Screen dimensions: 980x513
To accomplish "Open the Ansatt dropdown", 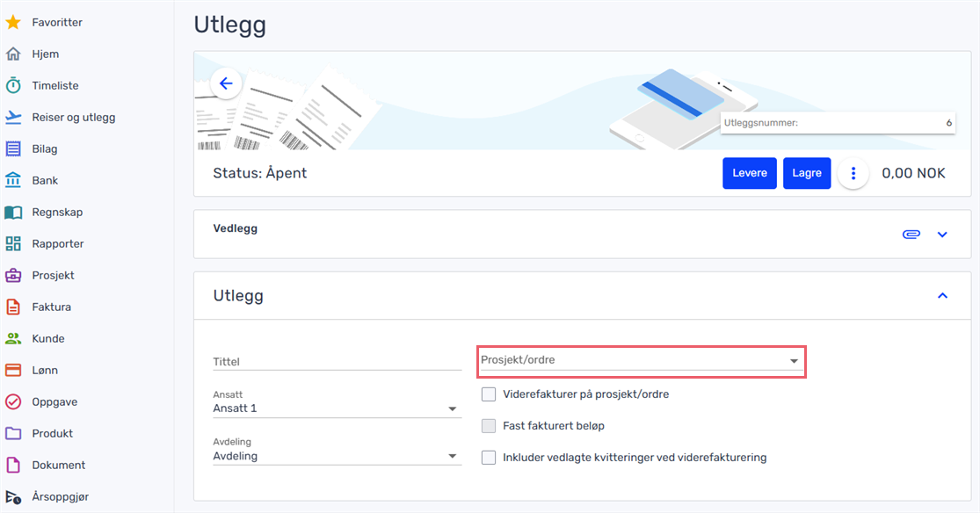I will point(337,403).
